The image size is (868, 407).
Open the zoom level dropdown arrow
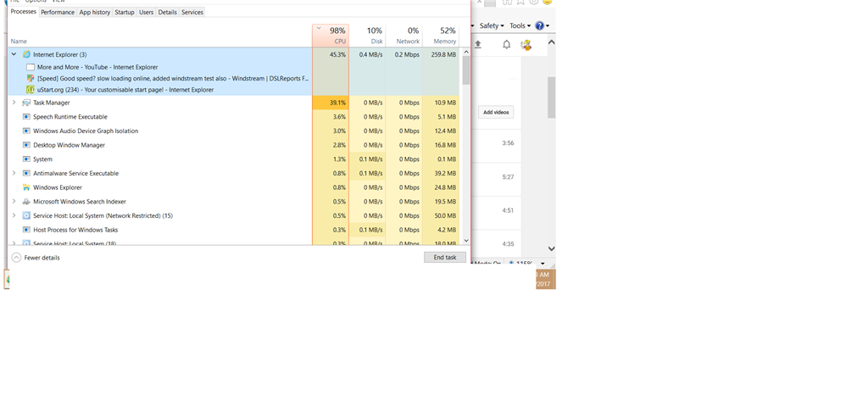tap(542, 264)
